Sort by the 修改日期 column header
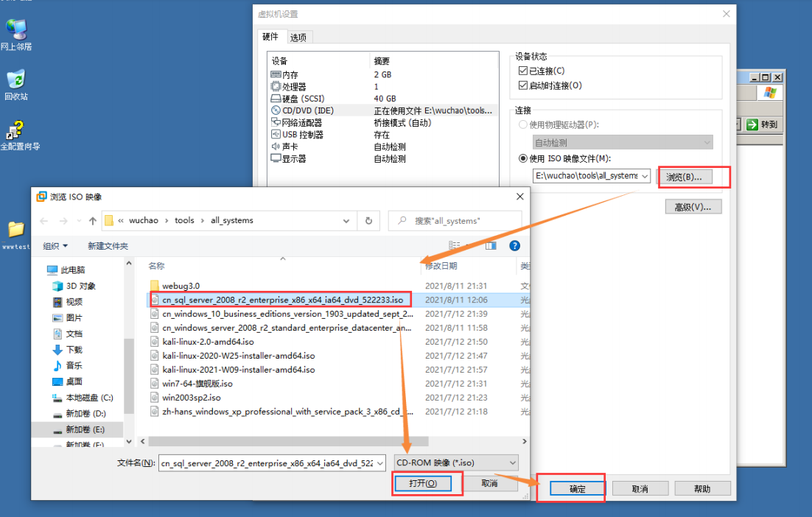This screenshot has height=517, width=812. click(x=441, y=266)
